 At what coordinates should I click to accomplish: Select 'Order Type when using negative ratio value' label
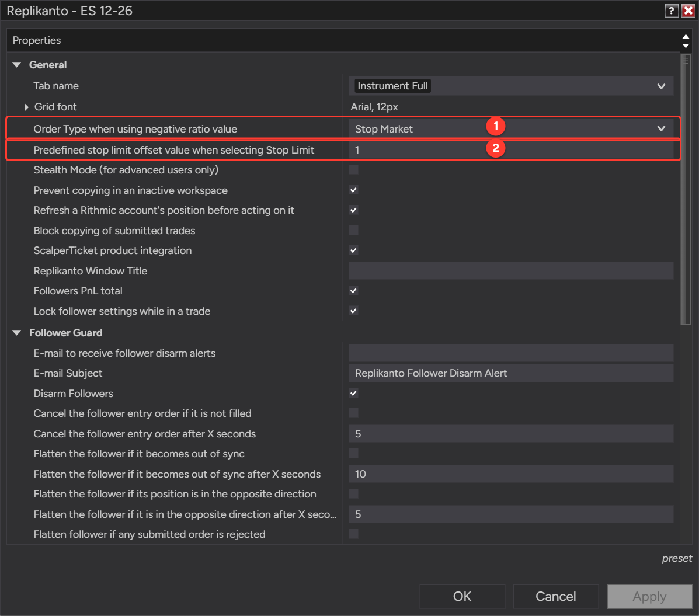tap(135, 129)
